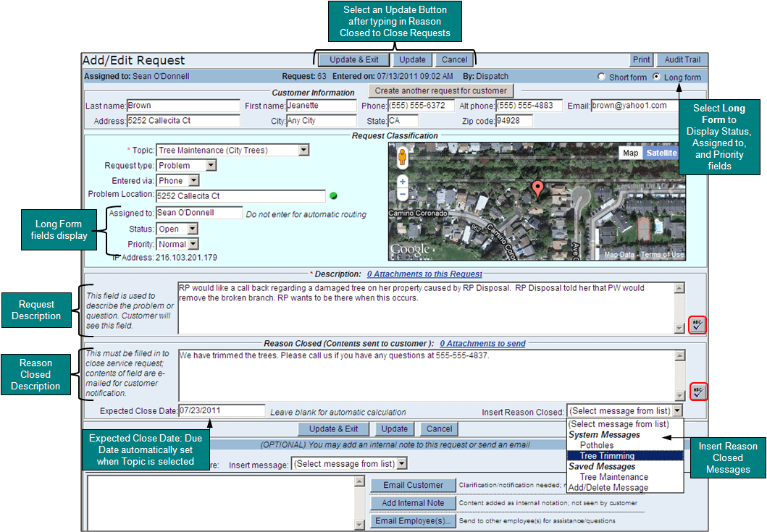Zoom in on the map with plus icon
This screenshot has width=767, height=532.
(403, 182)
